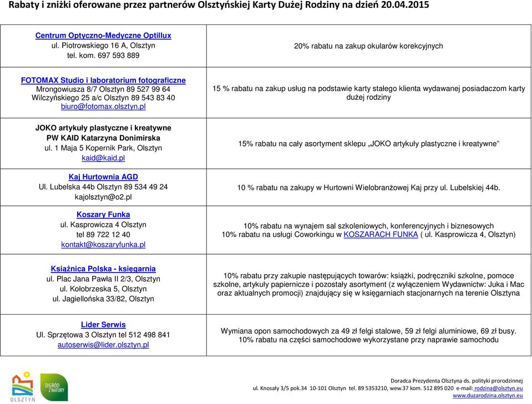The image size is (532, 404).
Task: Click the rodzina@olsztyn.eu email link
Action: (498, 388)
